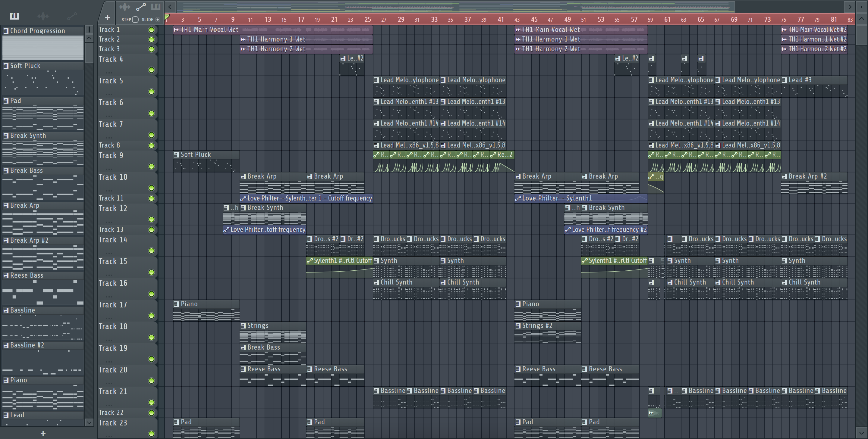
Task: Click the pattern icon of Strings #2 clip
Action: click(518, 325)
